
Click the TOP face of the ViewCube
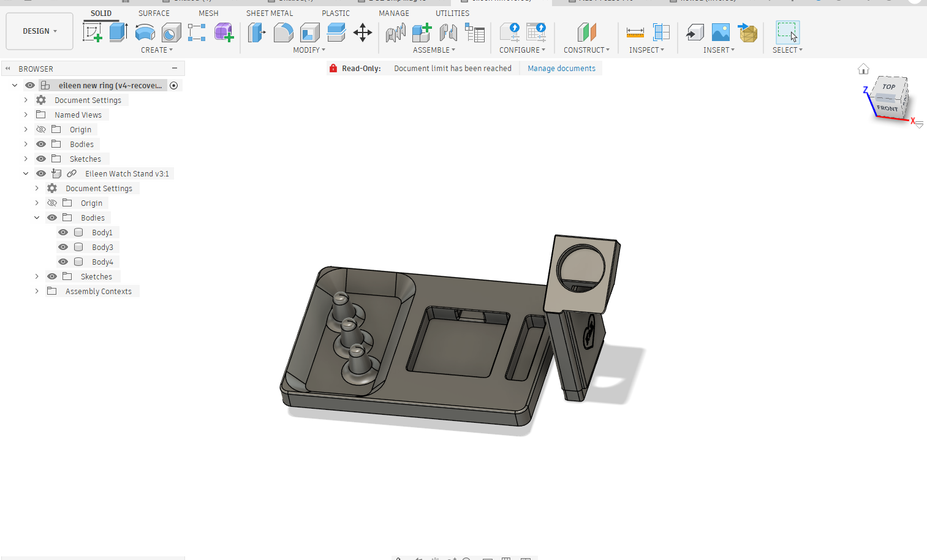[x=888, y=87]
